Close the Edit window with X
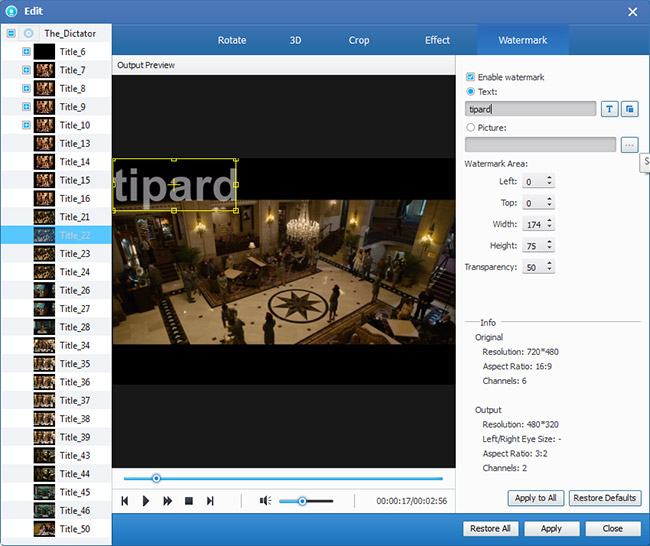The height and width of the screenshot is (546, 650). click(x=633, y=12)
